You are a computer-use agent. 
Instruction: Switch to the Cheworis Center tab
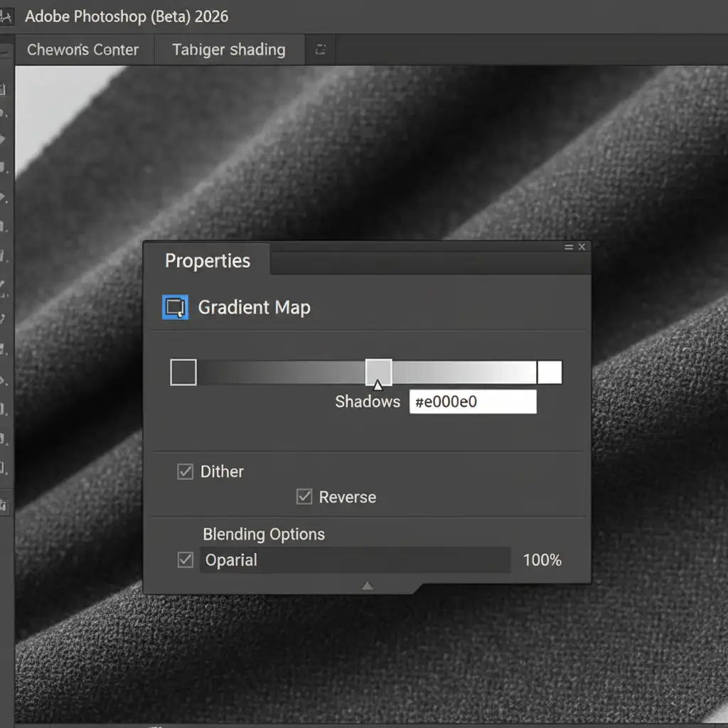(82, 50)
